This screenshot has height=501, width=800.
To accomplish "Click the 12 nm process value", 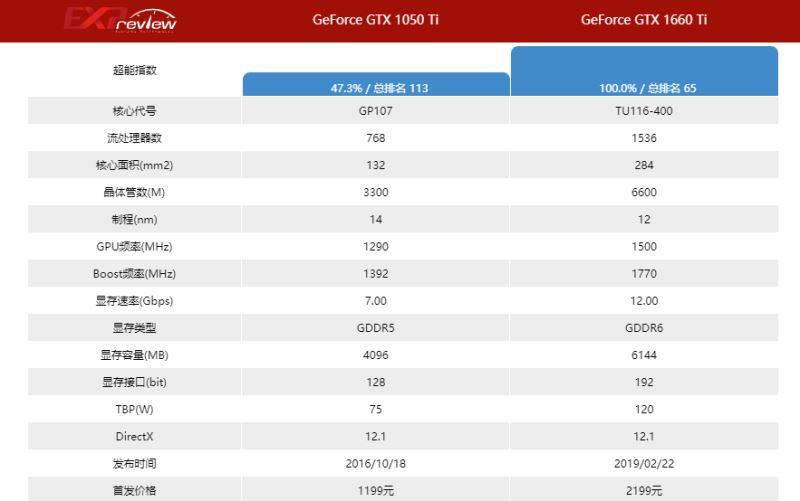I will pos(644,219).
